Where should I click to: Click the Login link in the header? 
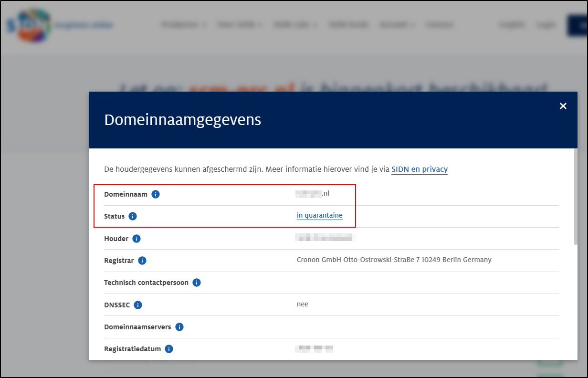[x=546, y=25]
